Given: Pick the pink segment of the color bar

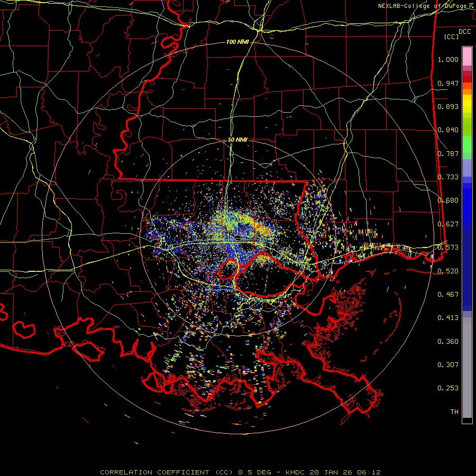Looking at the screenshot, I should click(467, 56).
